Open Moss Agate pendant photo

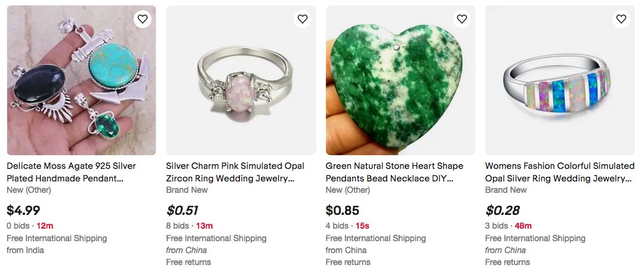coord(81,81)
